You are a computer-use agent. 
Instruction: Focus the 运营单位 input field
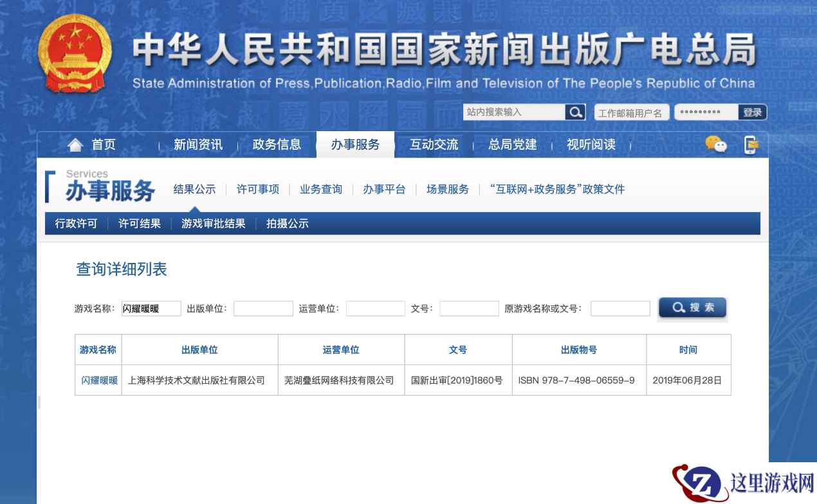[376, 309]
